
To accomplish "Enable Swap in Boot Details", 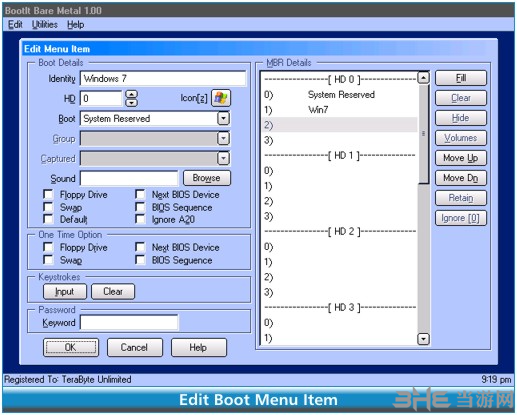I will click(x=48, y=207).
